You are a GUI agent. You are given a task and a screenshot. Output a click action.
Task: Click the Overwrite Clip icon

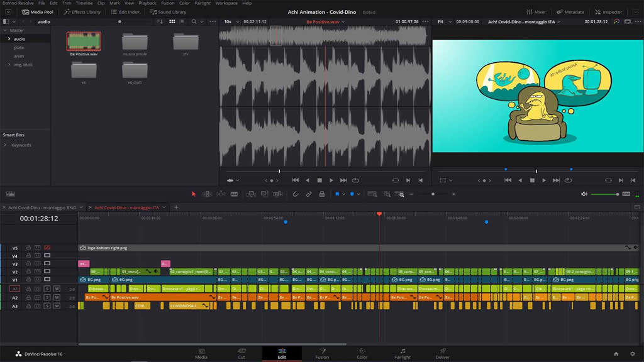[x=265, y=194]
